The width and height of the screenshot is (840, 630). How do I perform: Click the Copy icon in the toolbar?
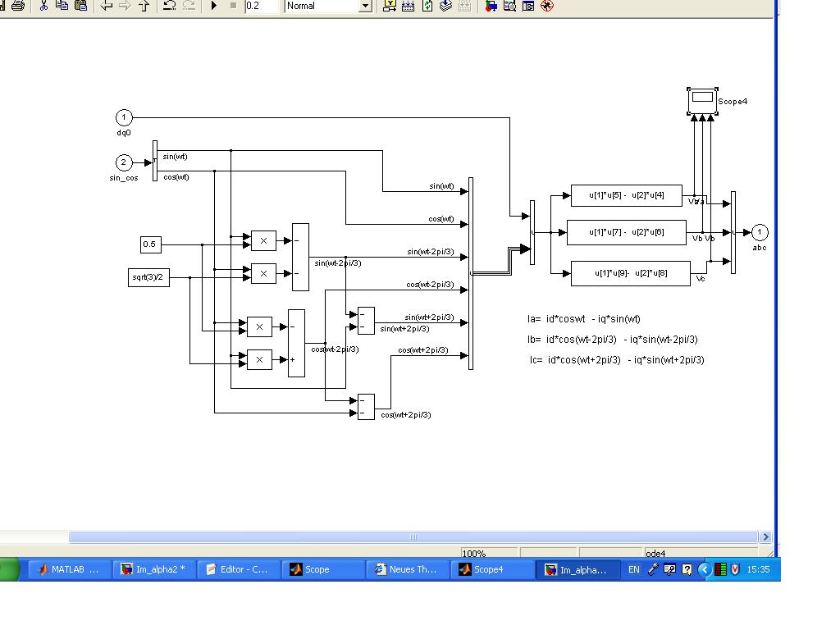(62, 6)
